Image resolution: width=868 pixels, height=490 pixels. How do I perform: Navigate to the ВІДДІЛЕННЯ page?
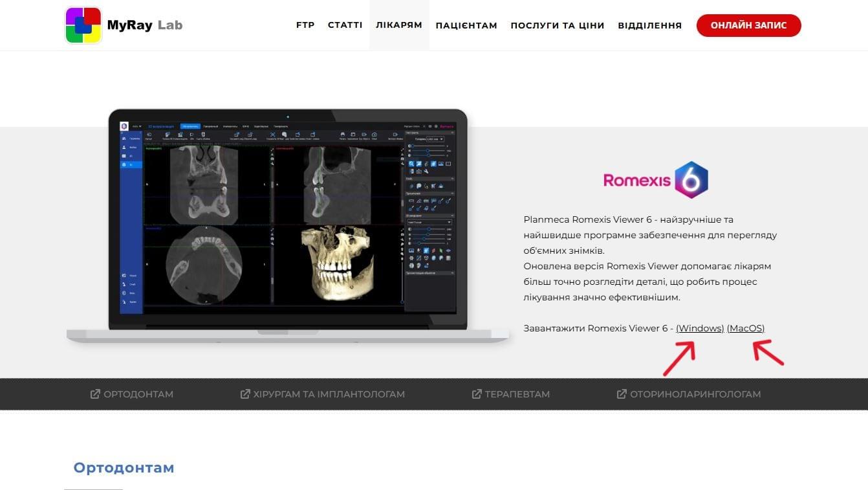649,26
